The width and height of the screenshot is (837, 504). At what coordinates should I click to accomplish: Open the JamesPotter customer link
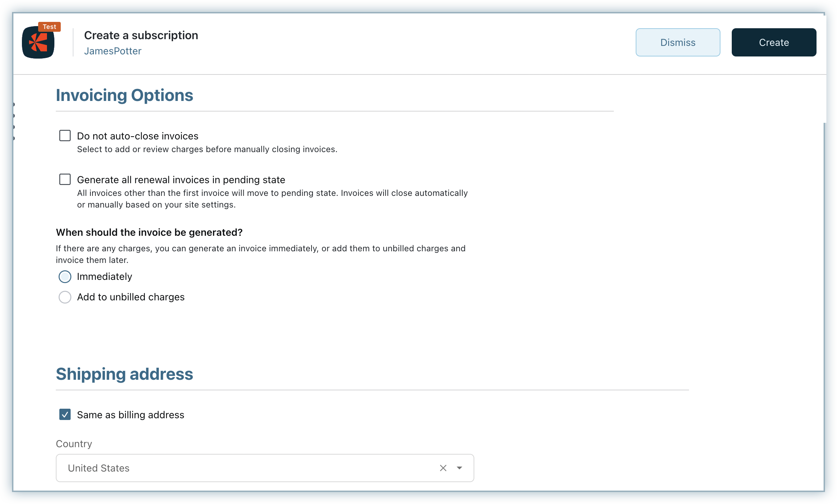coord(113,51)
